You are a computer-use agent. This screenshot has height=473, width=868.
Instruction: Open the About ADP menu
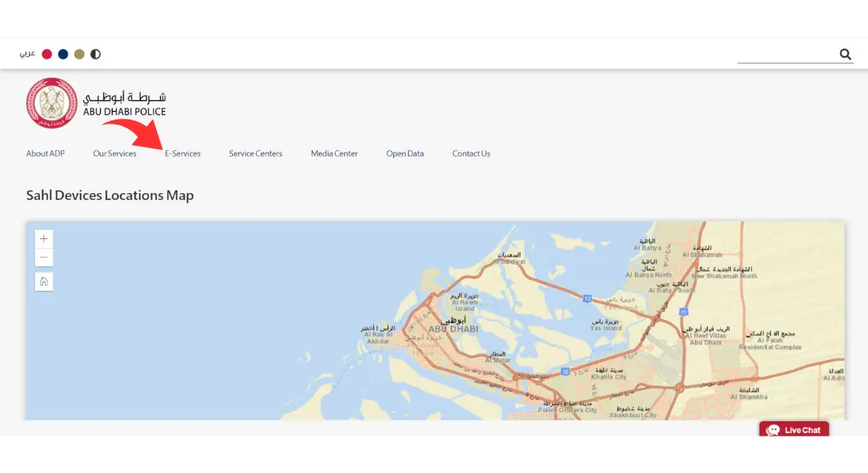[46, 153]
